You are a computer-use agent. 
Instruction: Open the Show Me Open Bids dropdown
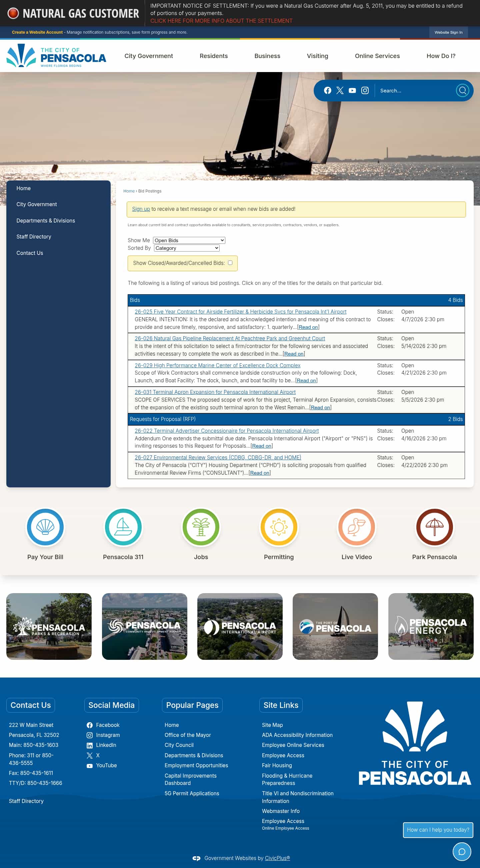[189, 240]
